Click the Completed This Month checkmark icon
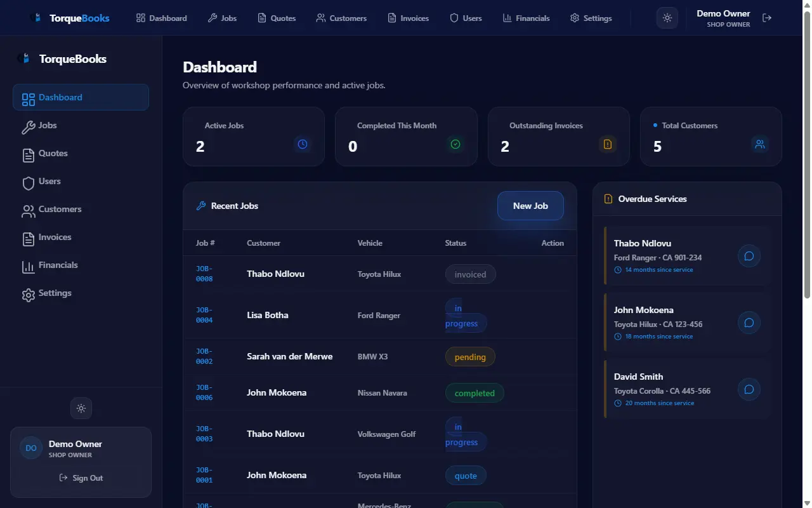This screenshot has height=508, width=812. pos(455,144)
